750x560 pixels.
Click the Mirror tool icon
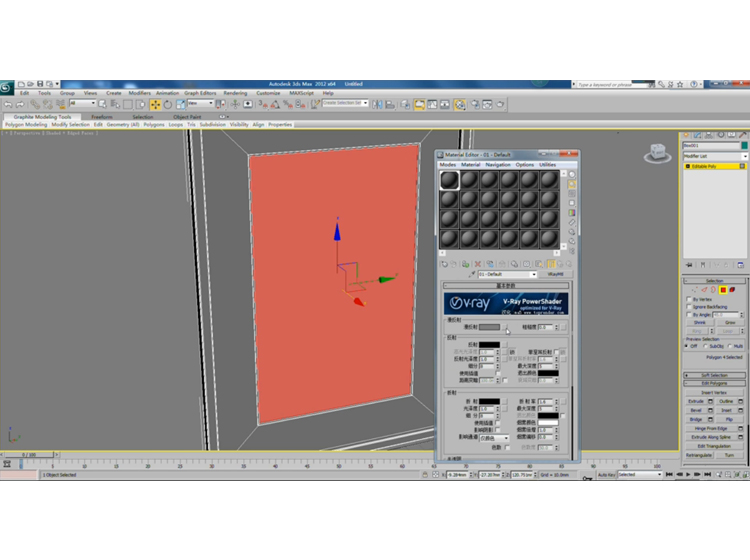click(x=376, y=104)
